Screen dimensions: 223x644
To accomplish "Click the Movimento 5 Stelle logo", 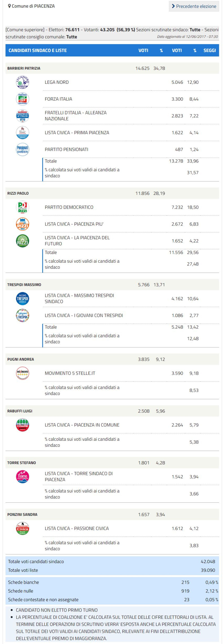I will tap(22, 373).
